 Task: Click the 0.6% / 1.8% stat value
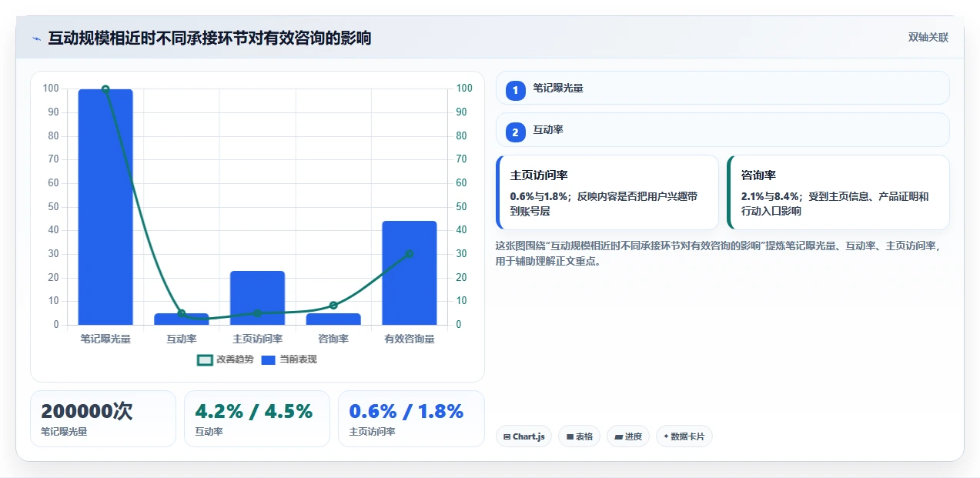(406, 412)
